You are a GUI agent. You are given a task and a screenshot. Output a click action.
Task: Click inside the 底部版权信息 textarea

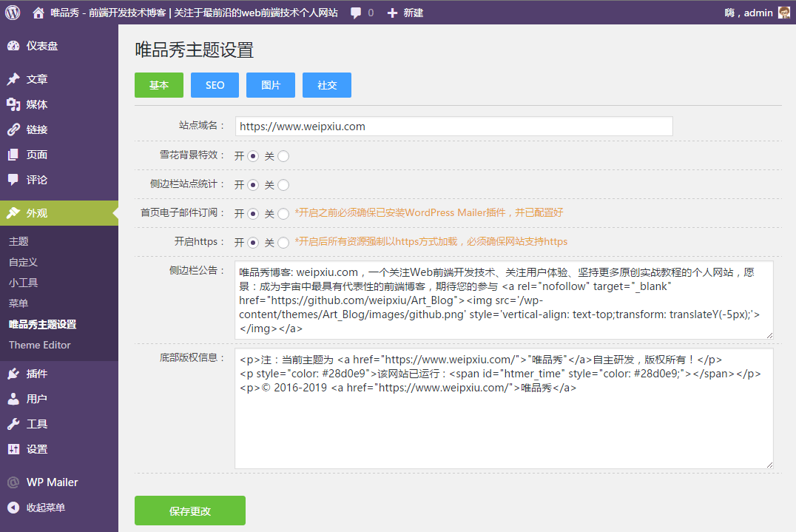coord(504,408)
